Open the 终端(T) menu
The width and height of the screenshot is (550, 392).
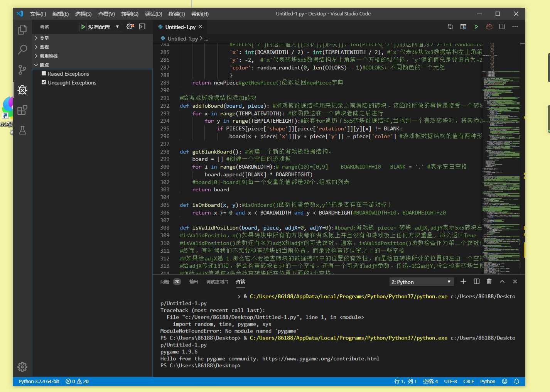coord(177,14)
